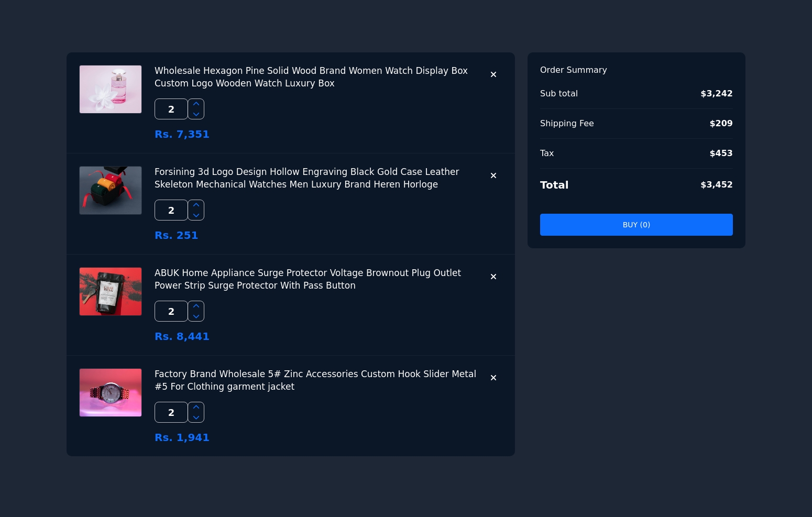Decrease quantity of the Watch Display Box

coord(196,114)
